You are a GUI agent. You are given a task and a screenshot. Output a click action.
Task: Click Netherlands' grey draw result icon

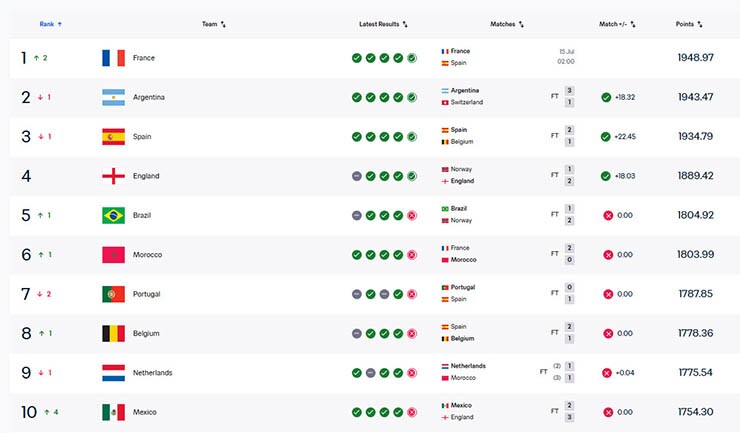[370, 373]
